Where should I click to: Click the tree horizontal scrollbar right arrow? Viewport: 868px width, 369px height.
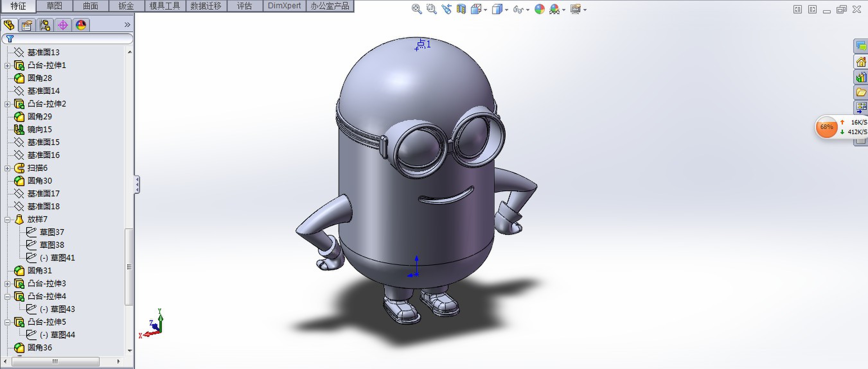(x=118, y=362)
